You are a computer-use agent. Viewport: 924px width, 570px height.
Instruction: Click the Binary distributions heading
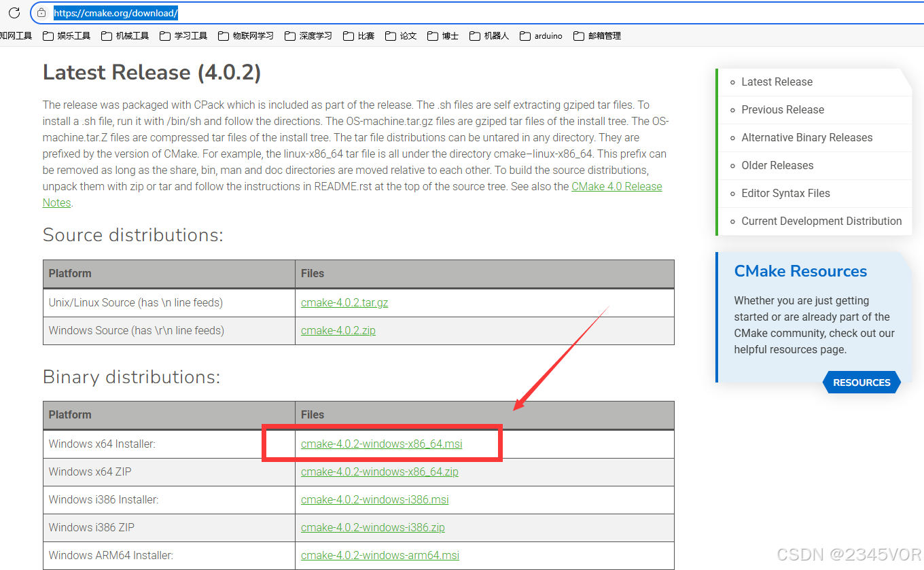pyautogui.click(x=132, y=377)
